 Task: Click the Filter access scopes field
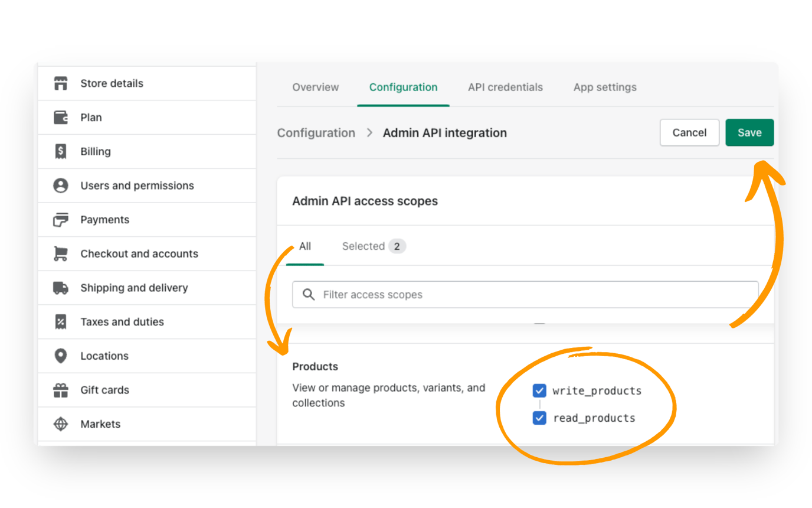[x=525, y=294]
